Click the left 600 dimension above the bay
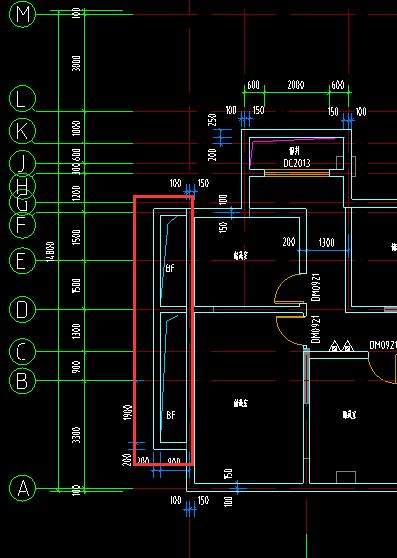Viewport: 397px width, 558px height. (x=253, y=85)
